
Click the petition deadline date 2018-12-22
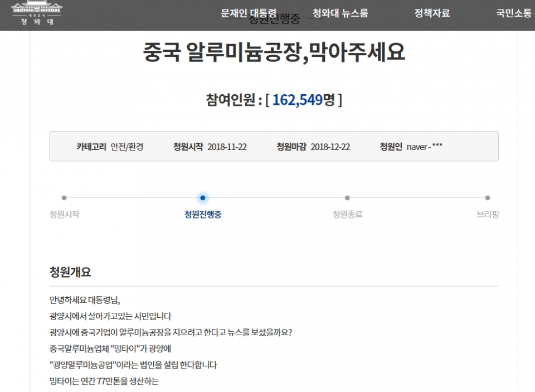click(330, 147)
